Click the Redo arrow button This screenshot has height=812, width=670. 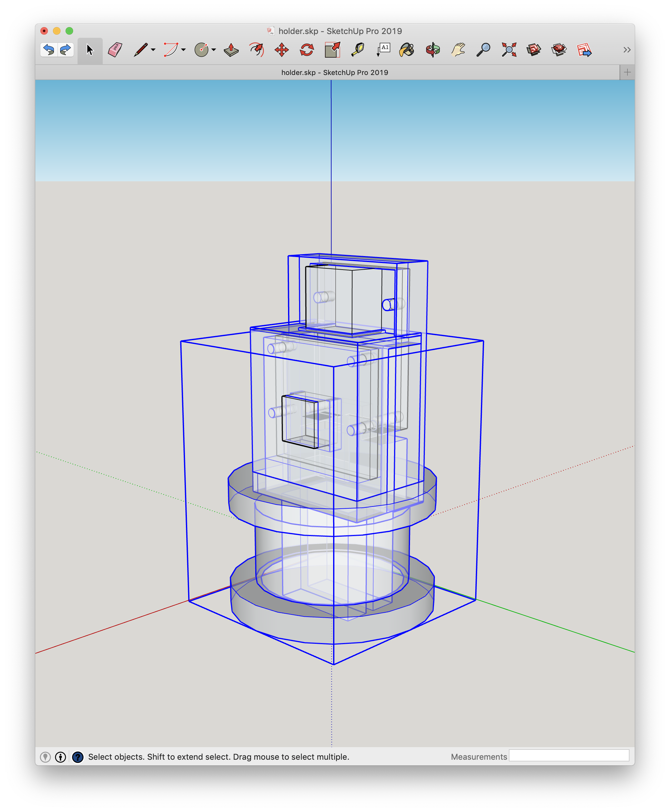[x=66, y=50]
